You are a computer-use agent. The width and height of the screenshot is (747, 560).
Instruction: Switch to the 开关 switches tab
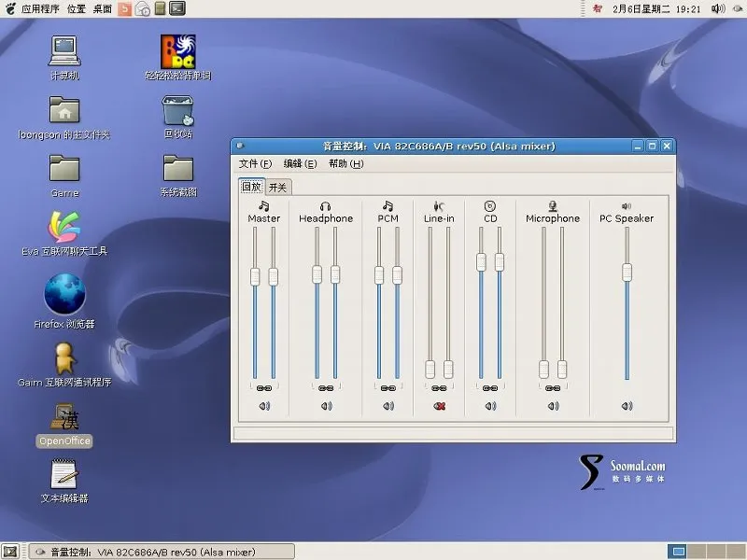click(x=277, y=188)
